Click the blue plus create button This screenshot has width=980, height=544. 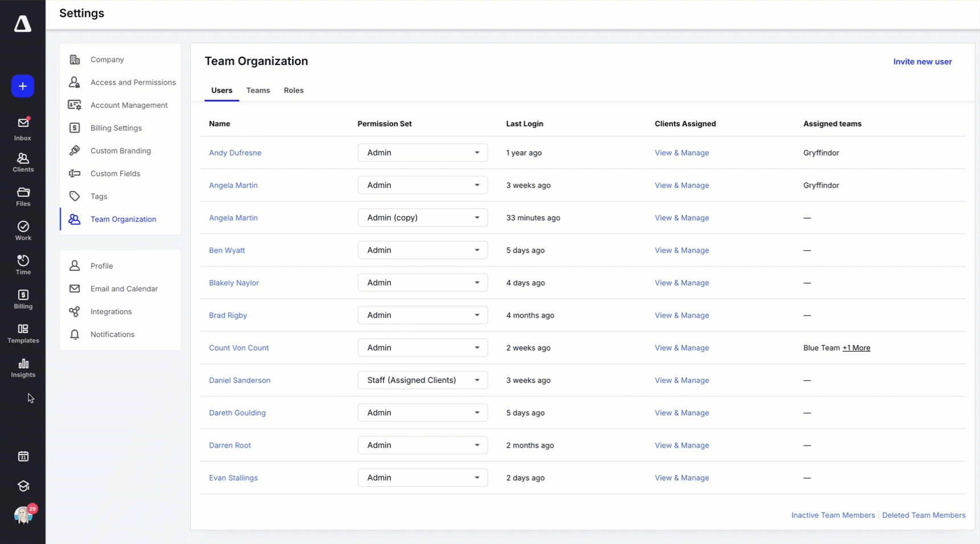[23, 86]
